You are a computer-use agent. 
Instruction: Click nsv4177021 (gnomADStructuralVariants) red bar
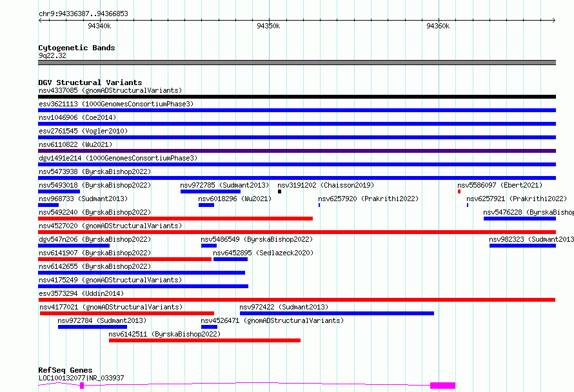[127, 313]
